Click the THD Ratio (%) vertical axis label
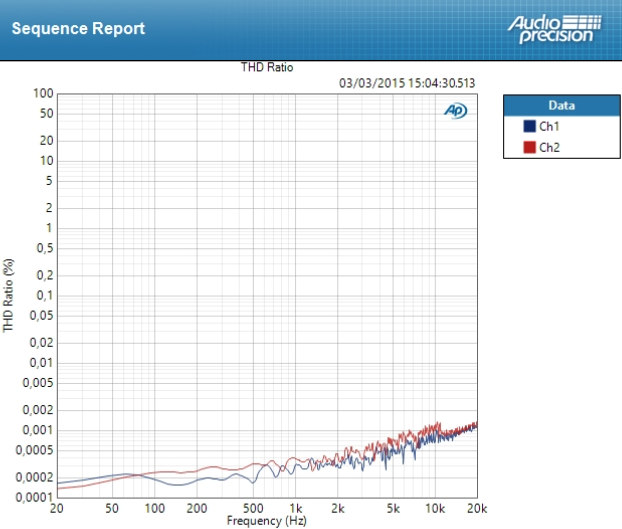 click(x=9, y=295)
